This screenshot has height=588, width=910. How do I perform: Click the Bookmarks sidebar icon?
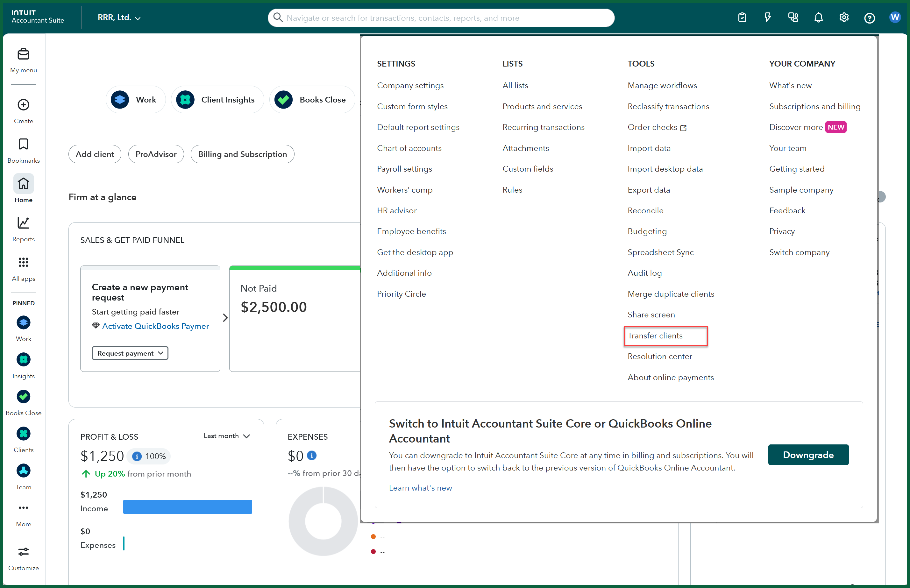23,144
